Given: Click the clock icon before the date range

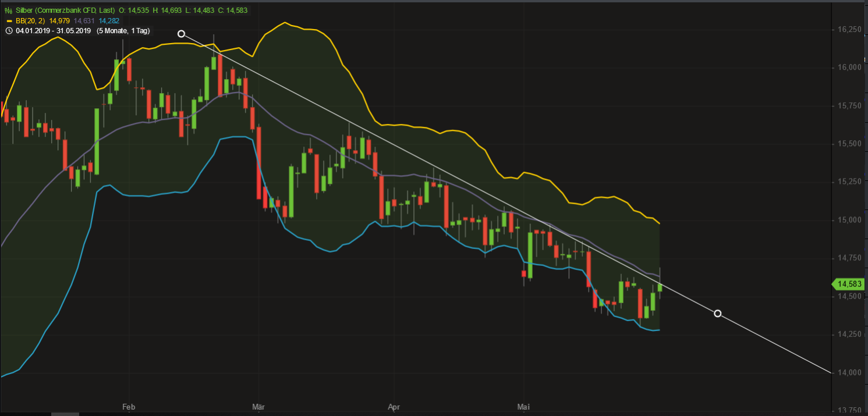Looking at the screenshot, I should pyautogui.click(x=8, y=31).
